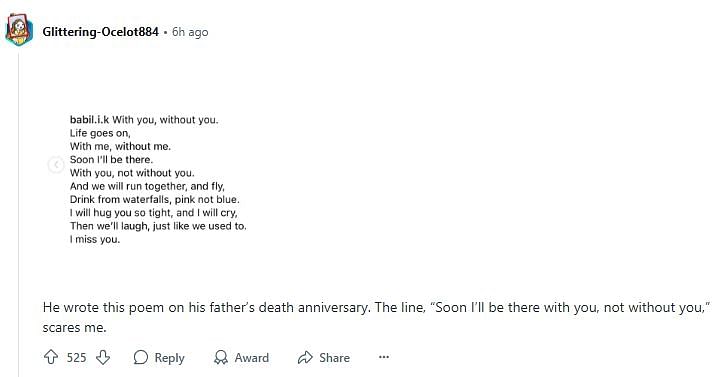Open the Glittering-Ocelot884 username link
The height and width of the screenshot is (377, 715).
click(x=100, y=32)
